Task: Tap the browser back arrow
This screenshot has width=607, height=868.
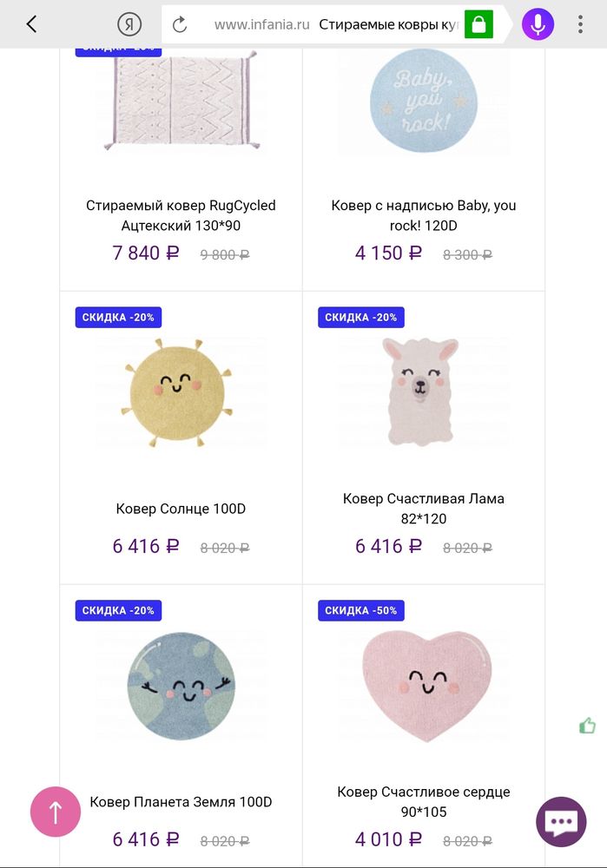Action: [32, 24]
